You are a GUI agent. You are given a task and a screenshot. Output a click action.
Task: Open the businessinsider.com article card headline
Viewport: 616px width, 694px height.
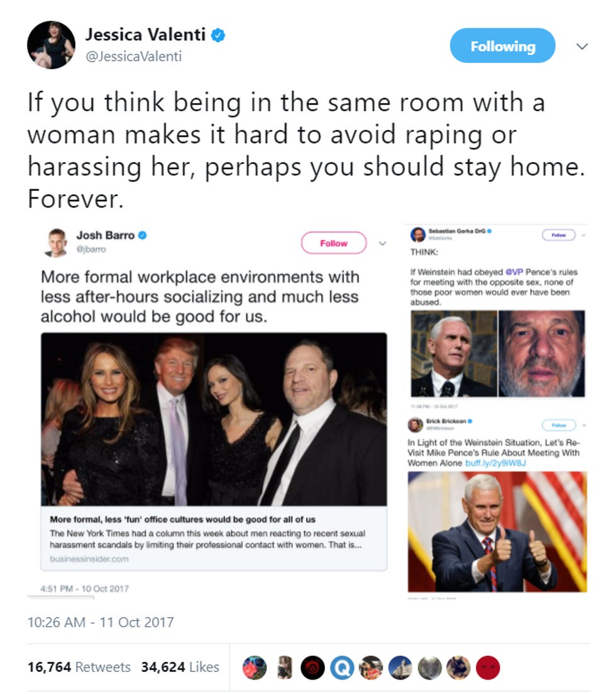[x=182, y=519]
